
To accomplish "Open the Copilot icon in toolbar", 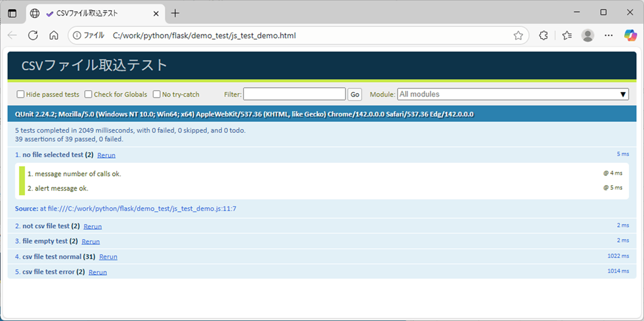I will pyautogui.click(x=630, y=35).
